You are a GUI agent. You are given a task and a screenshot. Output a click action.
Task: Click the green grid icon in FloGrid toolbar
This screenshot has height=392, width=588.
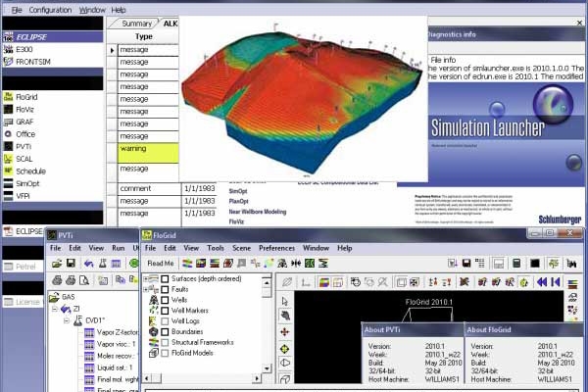tap(310, 264)
